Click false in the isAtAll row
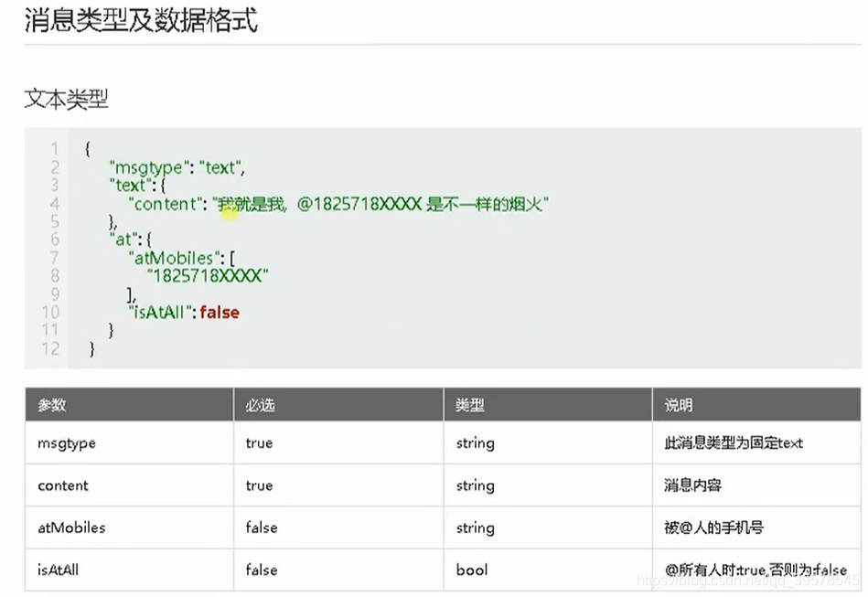 point(262,570)
